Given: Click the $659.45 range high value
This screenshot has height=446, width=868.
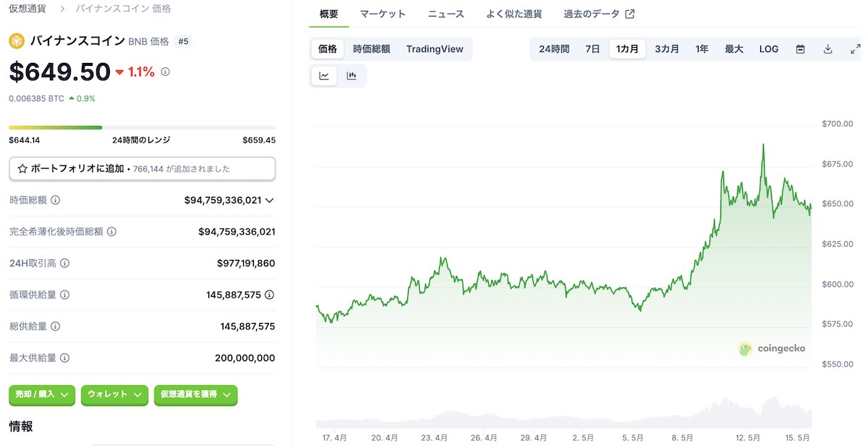Looking at the screenshot, I should click(260, 140).
